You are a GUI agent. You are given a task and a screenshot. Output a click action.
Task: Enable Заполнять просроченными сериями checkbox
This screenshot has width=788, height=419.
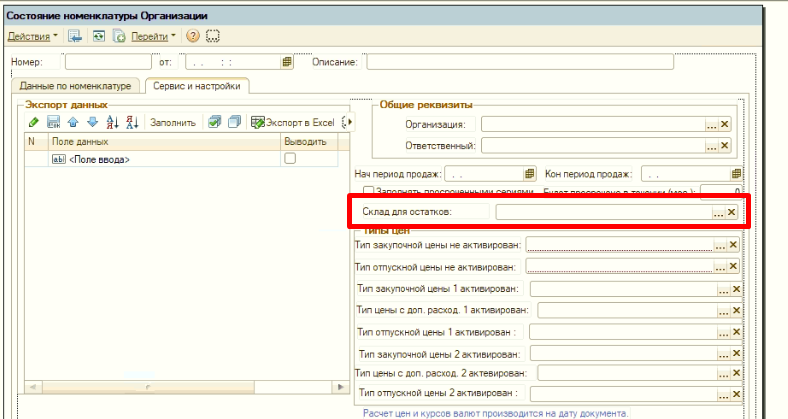[x=367, y=190]
